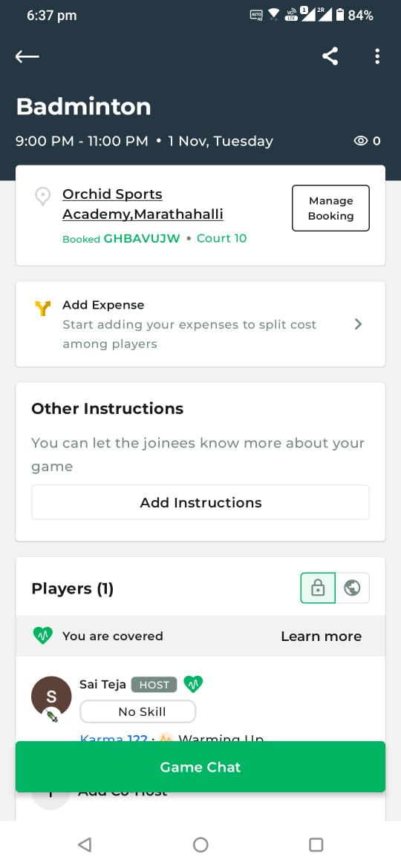Open Learn more about coverage
This screenshot has height=868, width=401.
[x=322, y=636]
